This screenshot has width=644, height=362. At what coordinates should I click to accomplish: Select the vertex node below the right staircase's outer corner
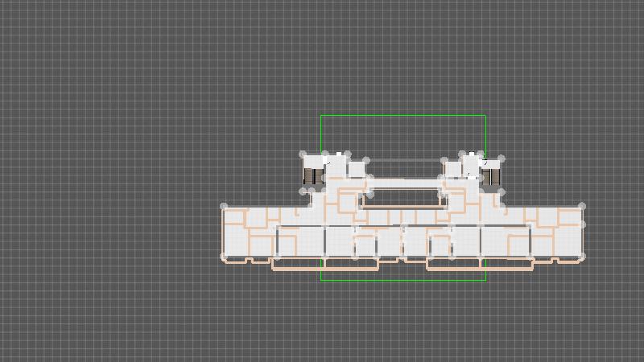point(502,192)
